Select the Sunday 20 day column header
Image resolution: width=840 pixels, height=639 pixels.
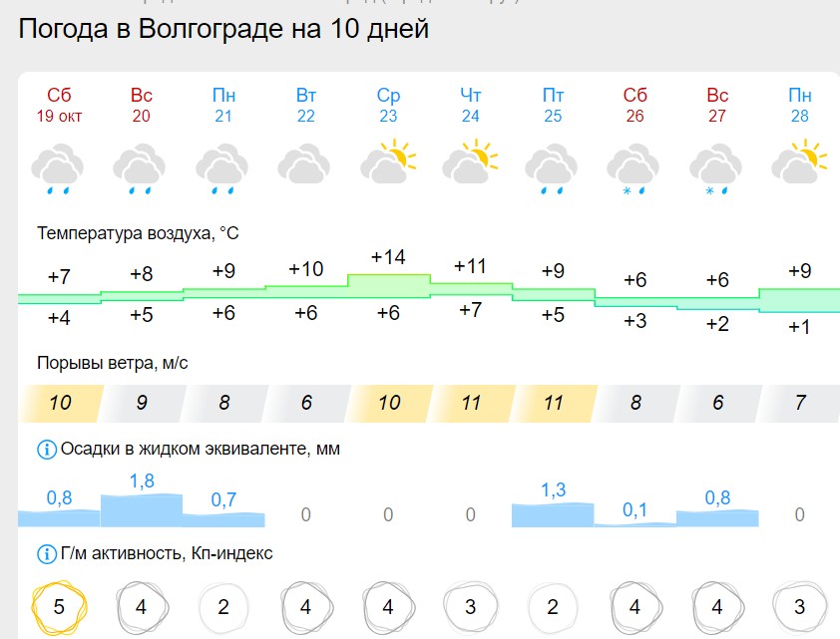pyautogui.click(x=141, y=105)
